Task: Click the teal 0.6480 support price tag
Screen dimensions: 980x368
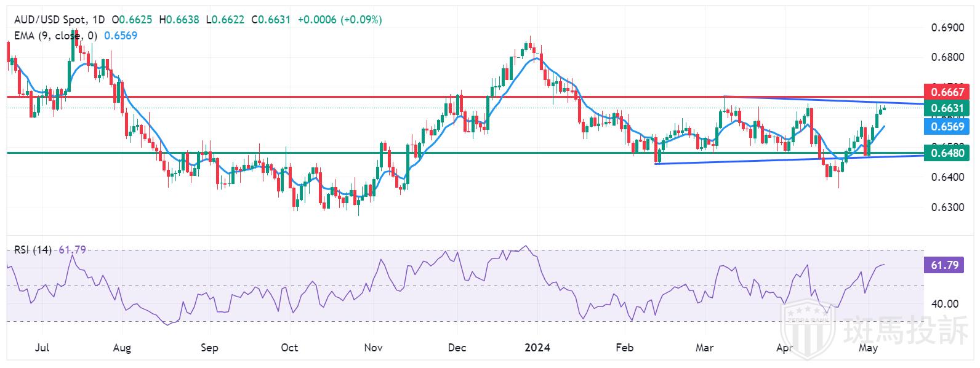Action: click(947, 153)
